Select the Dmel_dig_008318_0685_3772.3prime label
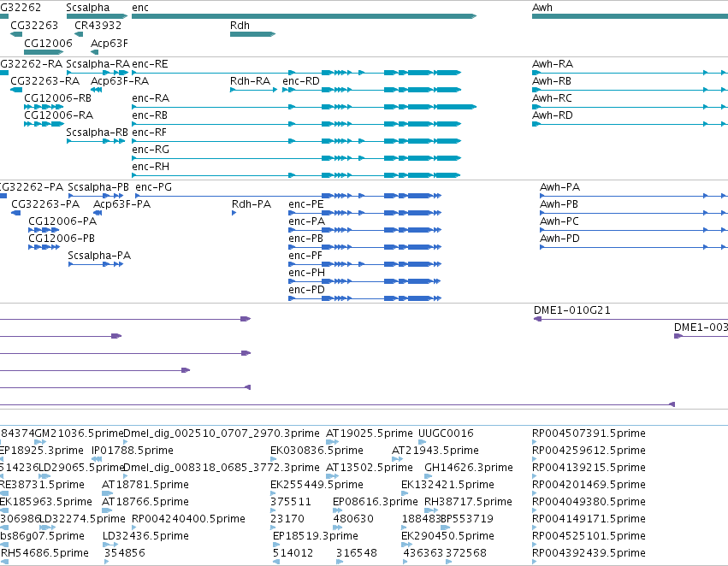728x566 pixels. click(222, 468)
